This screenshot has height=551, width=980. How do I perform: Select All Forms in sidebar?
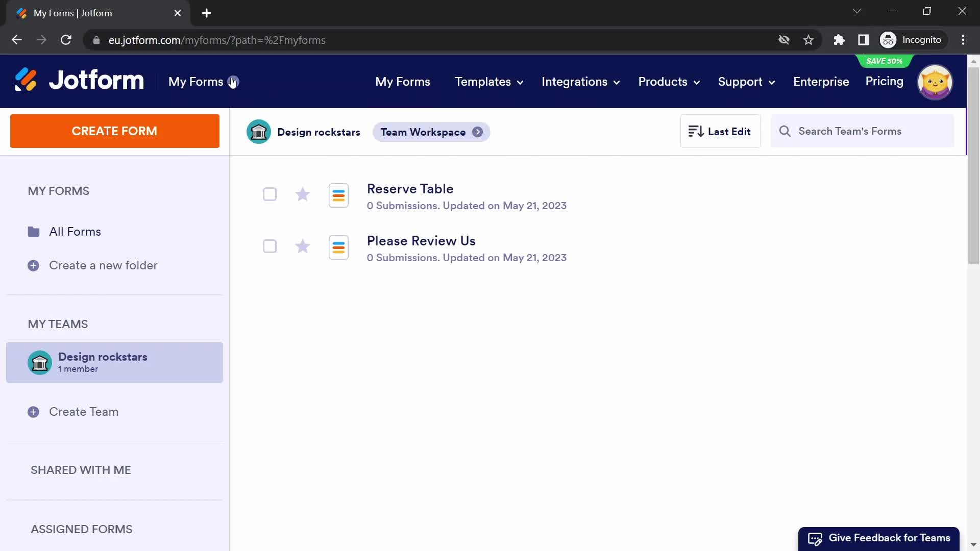point(75,232)
